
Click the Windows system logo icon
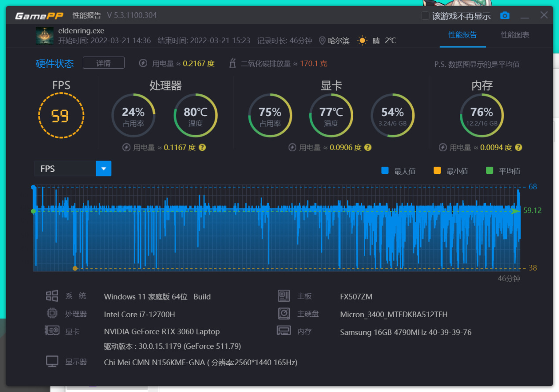pos(52,296)
